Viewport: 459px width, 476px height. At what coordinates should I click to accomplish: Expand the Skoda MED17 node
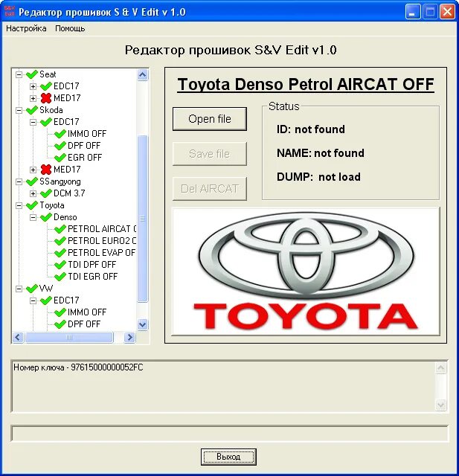click(x=33, y=170)
